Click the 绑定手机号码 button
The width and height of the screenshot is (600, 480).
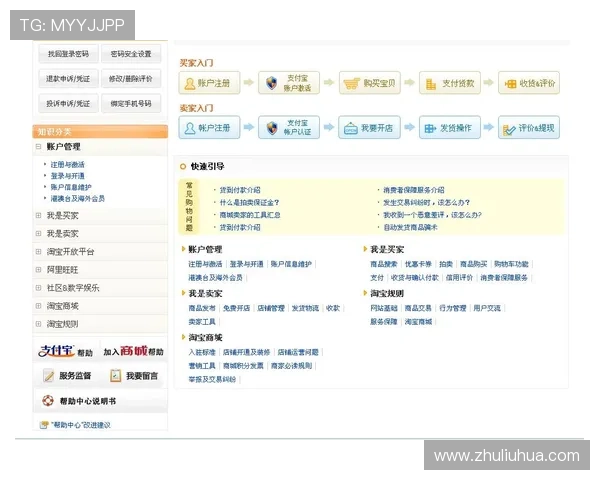click(131, 104)
